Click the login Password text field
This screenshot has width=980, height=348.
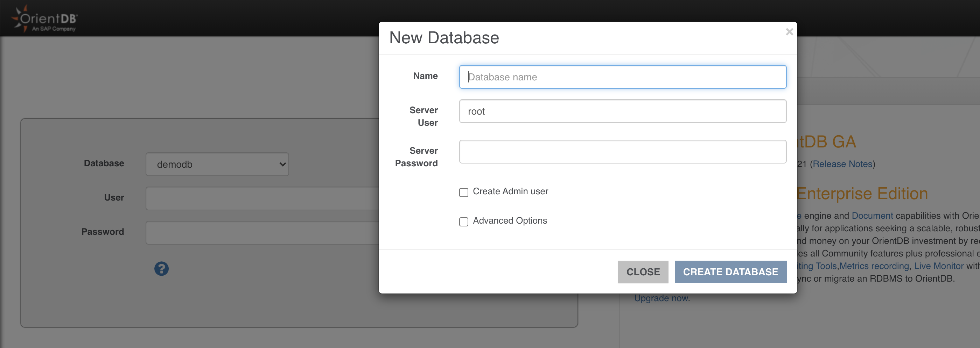262,232
